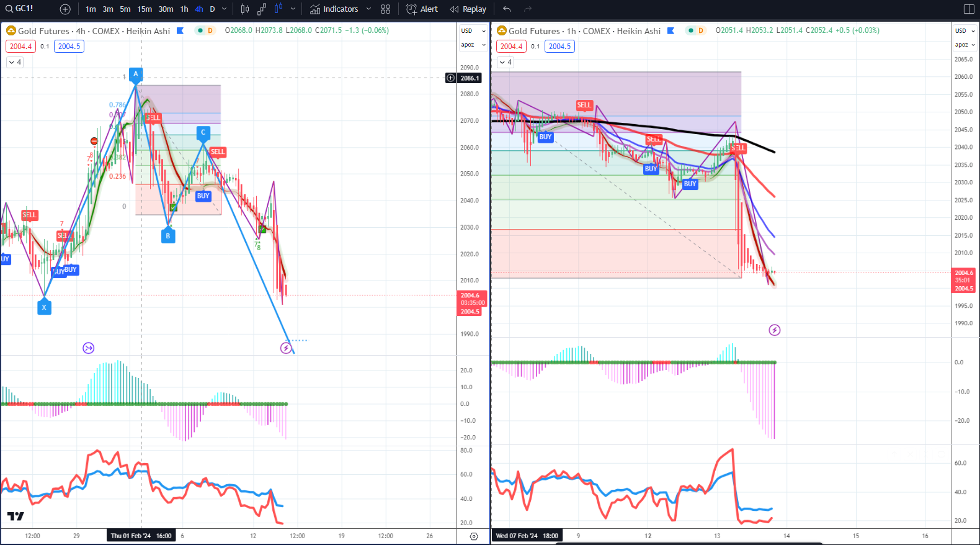
Task: Collapse the indicator legend on 4h chart
Action: click(x=15, y=62)
